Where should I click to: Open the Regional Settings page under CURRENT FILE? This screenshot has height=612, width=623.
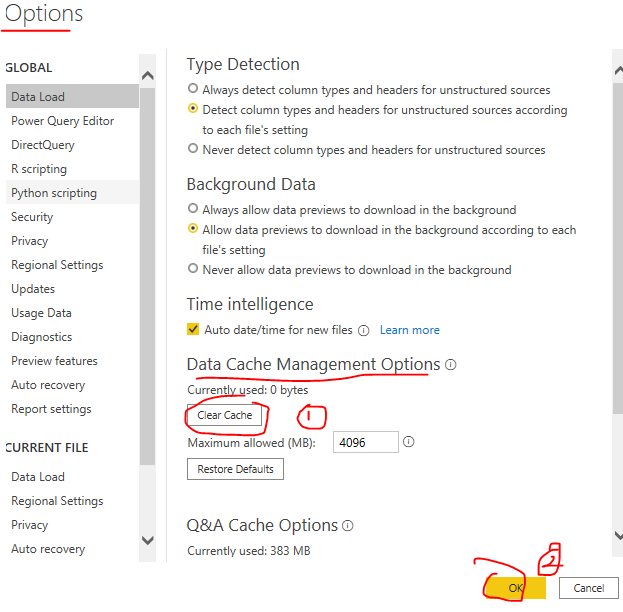coord(72,501)
